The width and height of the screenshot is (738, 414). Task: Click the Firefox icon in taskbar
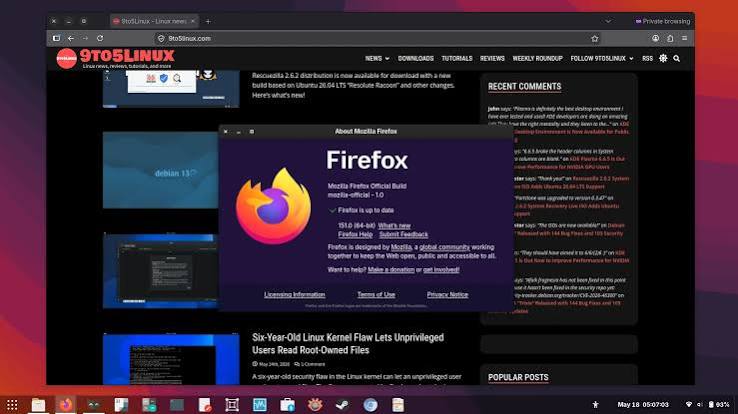tap(65, 405)
